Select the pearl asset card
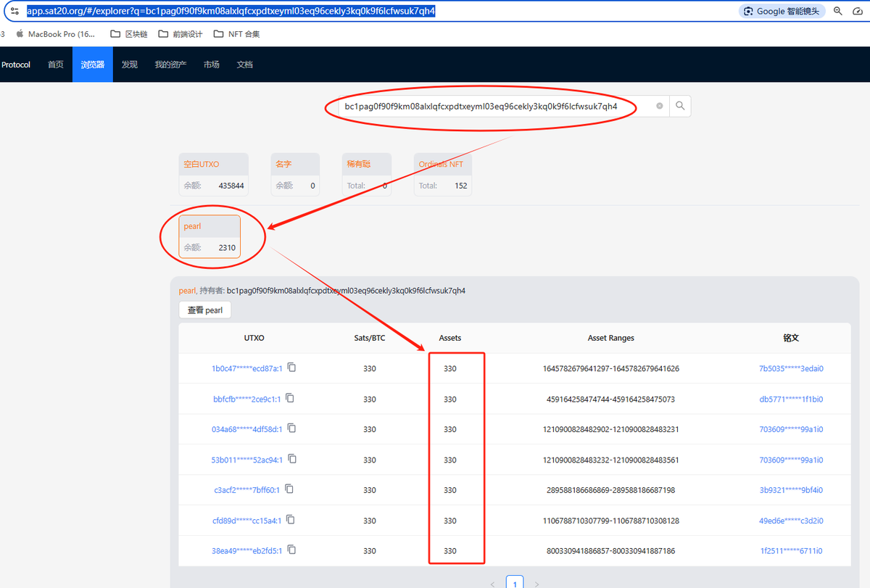870x588 pixels. pyautogui.click(x=210, y=236)
